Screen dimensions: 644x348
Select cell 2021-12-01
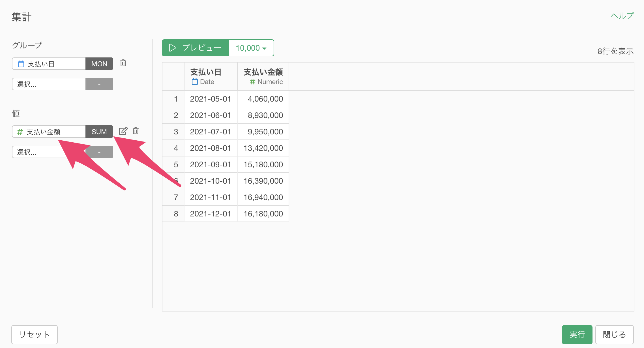[211, 214]
